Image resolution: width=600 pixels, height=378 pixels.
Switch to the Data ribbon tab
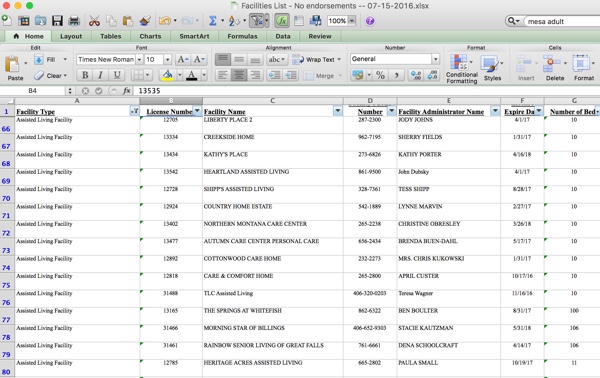pyautogui.click(x=283, y=36)
